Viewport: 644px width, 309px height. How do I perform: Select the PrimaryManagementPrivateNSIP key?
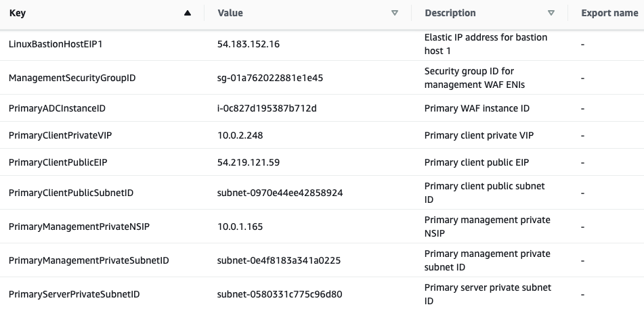pyautogui.click(x=79, y=227)
